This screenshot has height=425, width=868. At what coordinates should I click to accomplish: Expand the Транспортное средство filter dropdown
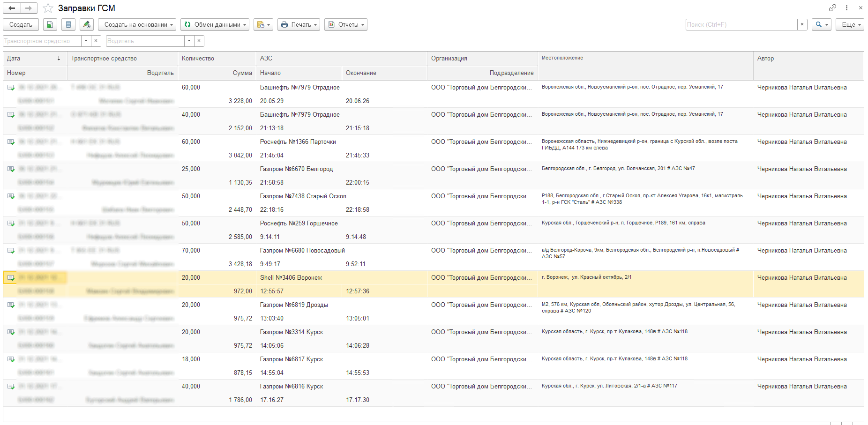coord(86,41)
